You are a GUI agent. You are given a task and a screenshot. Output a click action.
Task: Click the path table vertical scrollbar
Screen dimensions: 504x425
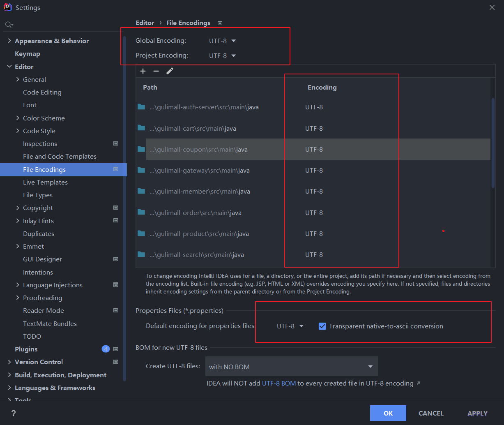[493, 143]
